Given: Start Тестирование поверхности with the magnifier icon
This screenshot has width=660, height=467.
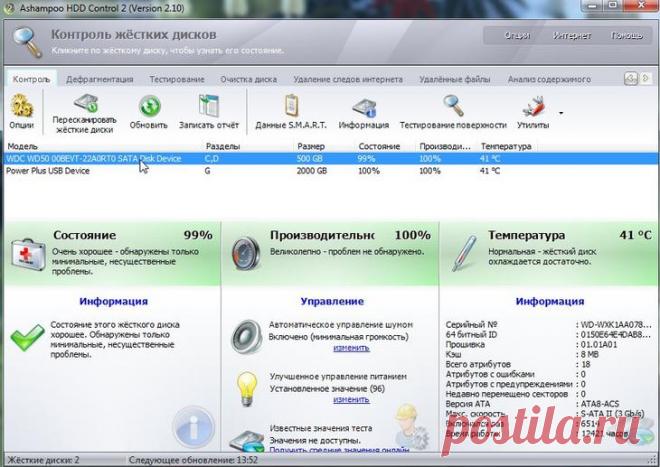Looking at the screenshot, I should point(453,105).
